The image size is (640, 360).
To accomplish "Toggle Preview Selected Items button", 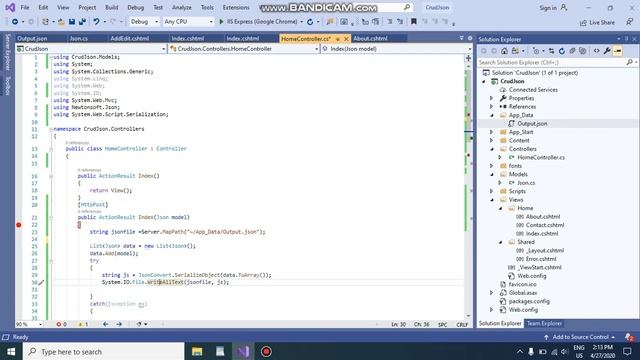I will [x=618, y=51].
